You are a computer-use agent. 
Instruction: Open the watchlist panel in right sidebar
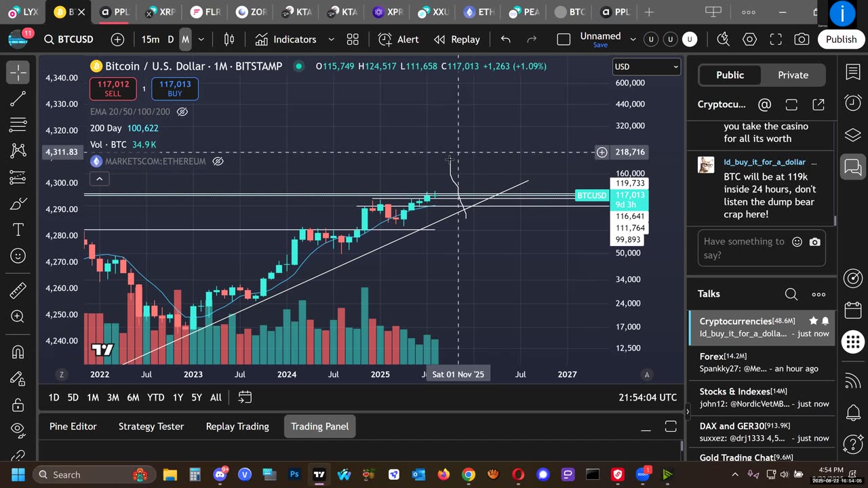[x=852, y=72]
